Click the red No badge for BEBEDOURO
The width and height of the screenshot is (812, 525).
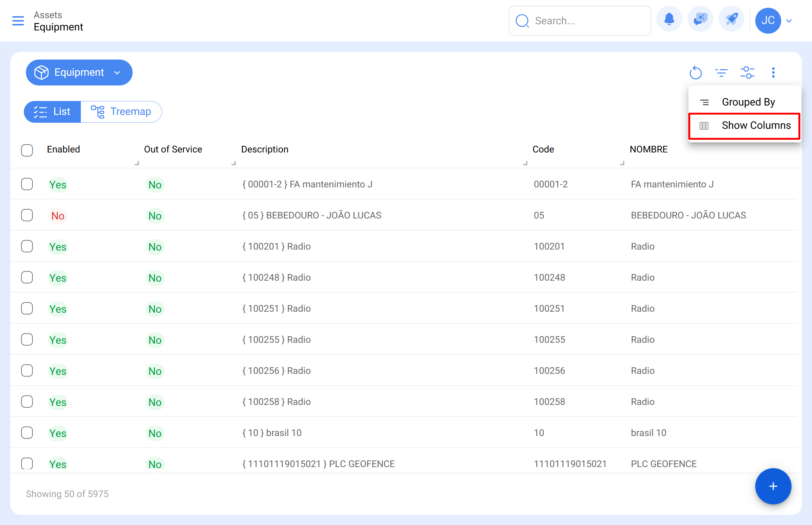click(58, 216)
